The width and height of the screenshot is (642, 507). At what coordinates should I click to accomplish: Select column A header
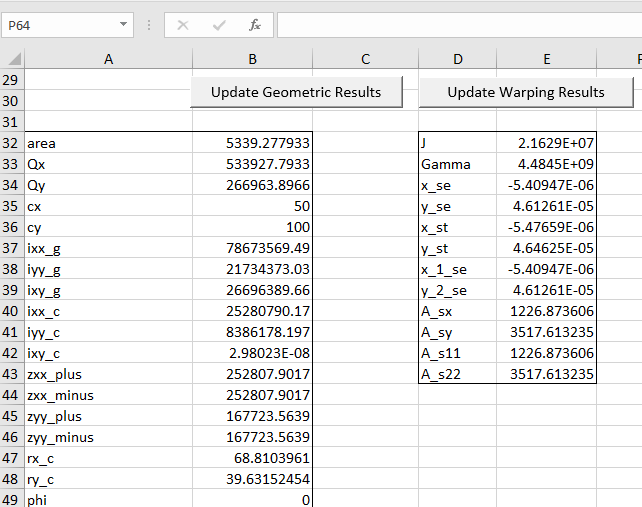point(108,60)
